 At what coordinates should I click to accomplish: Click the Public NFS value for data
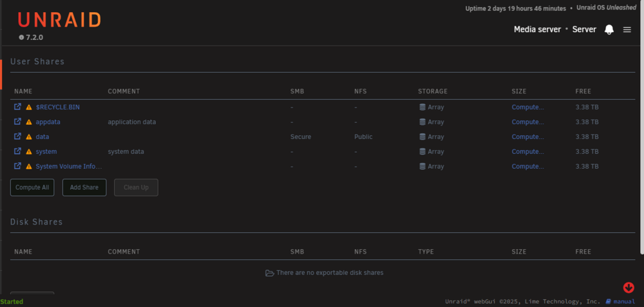point(363,136)
